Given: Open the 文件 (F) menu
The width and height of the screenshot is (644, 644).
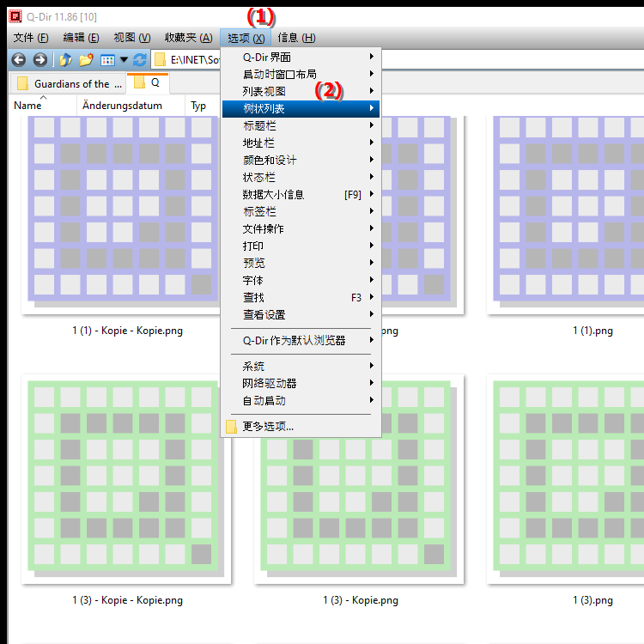Looking at the screenshot, I should click(31, 38).
